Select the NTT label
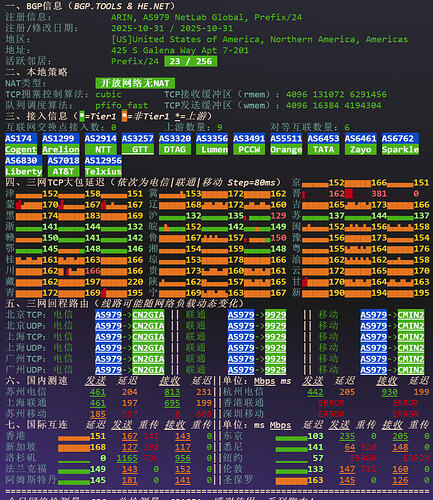 [101, 149]
